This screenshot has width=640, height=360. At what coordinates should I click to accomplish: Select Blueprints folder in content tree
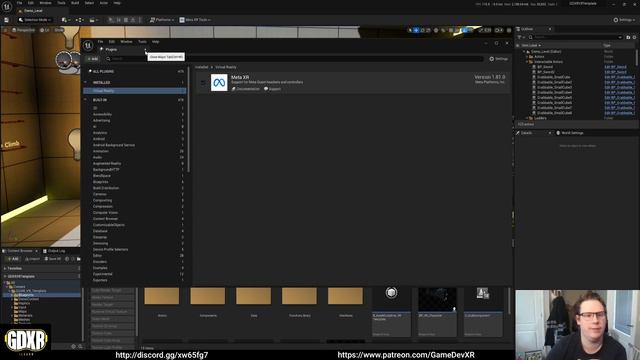(26, 295)
